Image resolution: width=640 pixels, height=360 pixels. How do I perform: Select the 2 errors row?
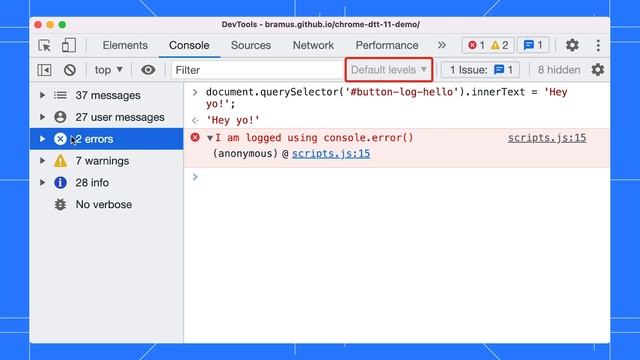(107, 139)
